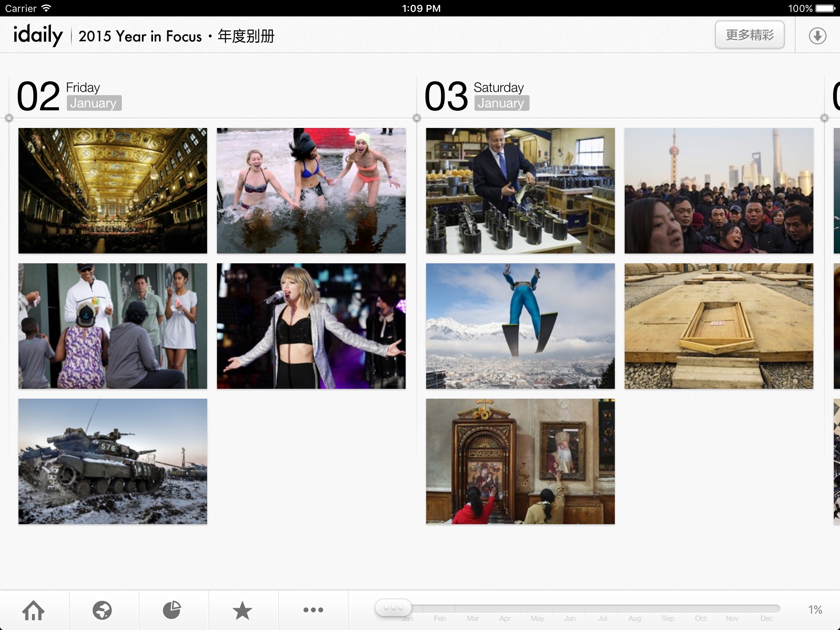Open the golden concert hall photo
Viewport: 840px width, 630px height.
[x=113, y=191]
